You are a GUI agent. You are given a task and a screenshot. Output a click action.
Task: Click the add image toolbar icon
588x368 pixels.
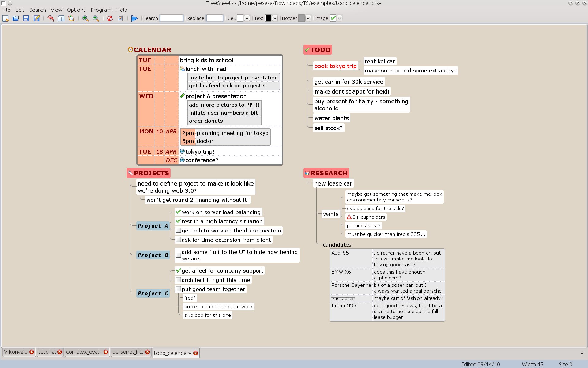[x=120, y=18]
